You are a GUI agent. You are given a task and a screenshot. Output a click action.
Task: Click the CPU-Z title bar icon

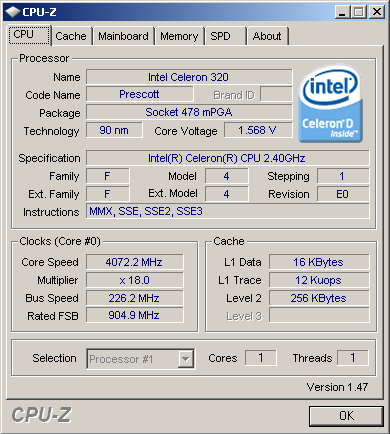pyautogui.click(x=13, y=12)
